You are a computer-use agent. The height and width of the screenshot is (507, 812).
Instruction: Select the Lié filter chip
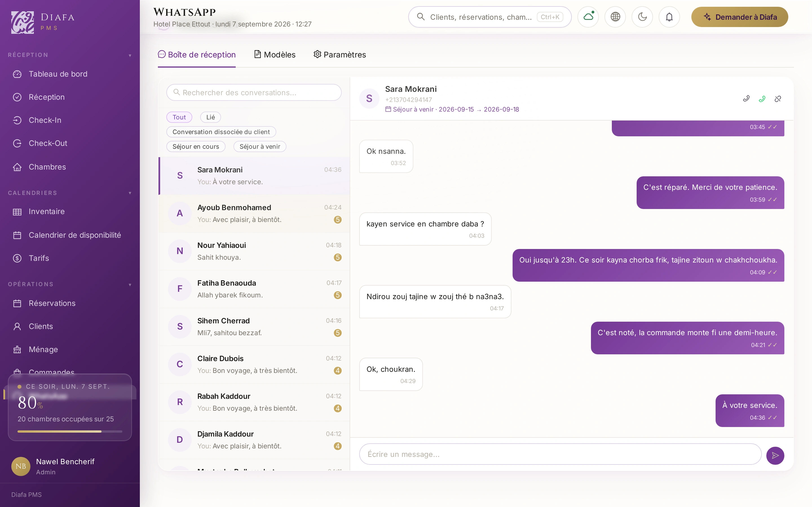(210, 117)
